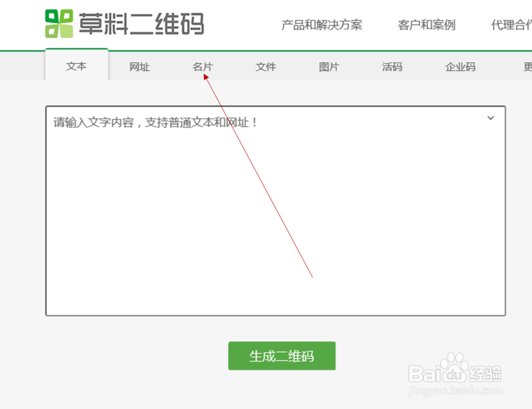Viewport: 532px width, 409px height.
Task: Switch to the 名片 tab
Action: [x=202, y=66]
